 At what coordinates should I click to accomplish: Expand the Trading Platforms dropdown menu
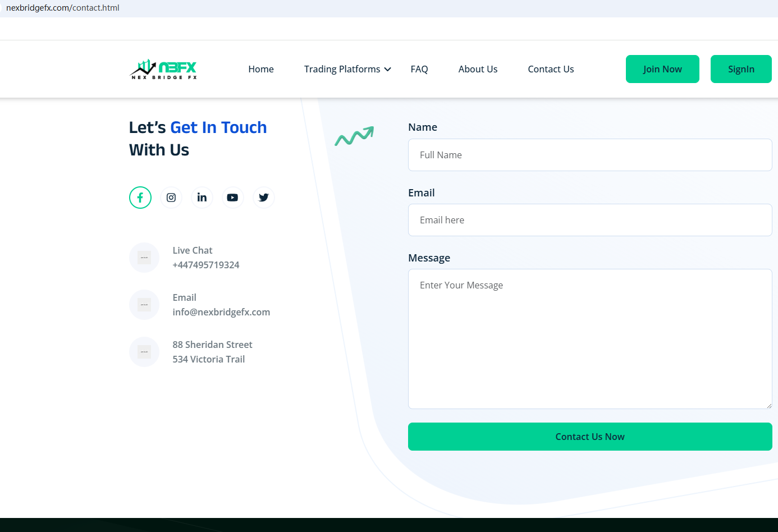[347, 69]
